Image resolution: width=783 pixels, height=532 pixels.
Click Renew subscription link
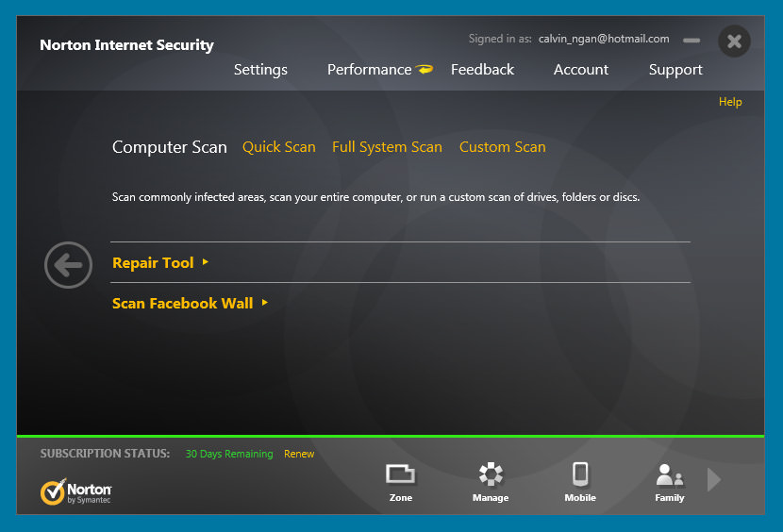tap(299, 454)
